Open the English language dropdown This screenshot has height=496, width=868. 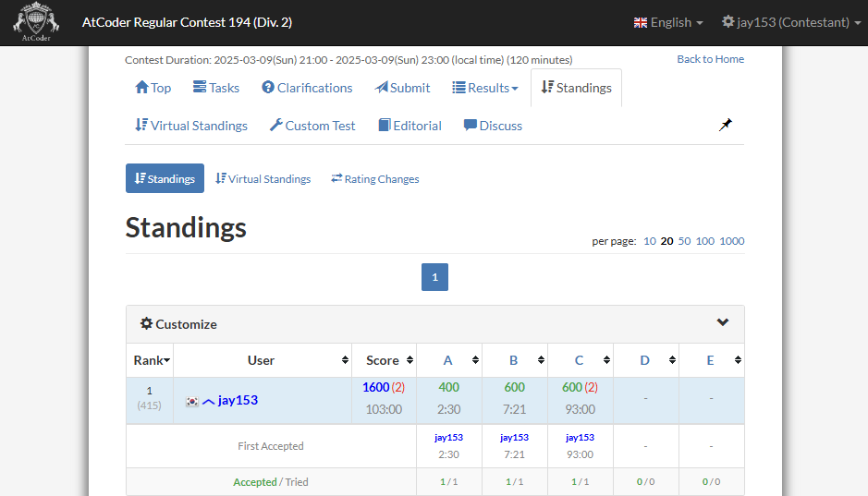tap(668, 23)
